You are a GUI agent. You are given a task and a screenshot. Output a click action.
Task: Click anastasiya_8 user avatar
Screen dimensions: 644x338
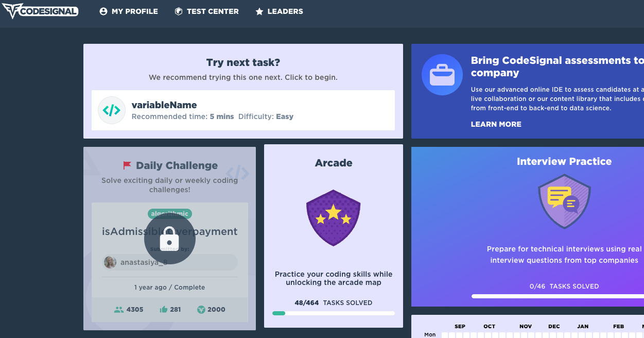[110, 262]
